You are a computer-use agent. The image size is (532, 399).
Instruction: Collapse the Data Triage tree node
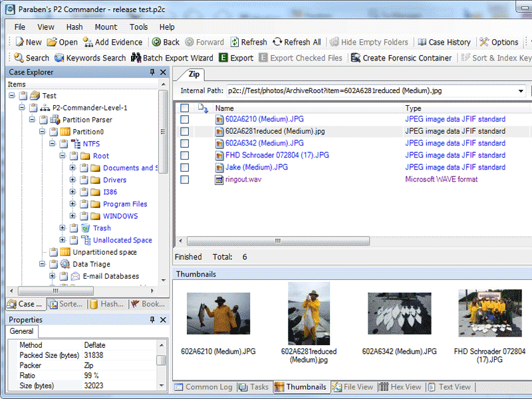pos(43,264)
